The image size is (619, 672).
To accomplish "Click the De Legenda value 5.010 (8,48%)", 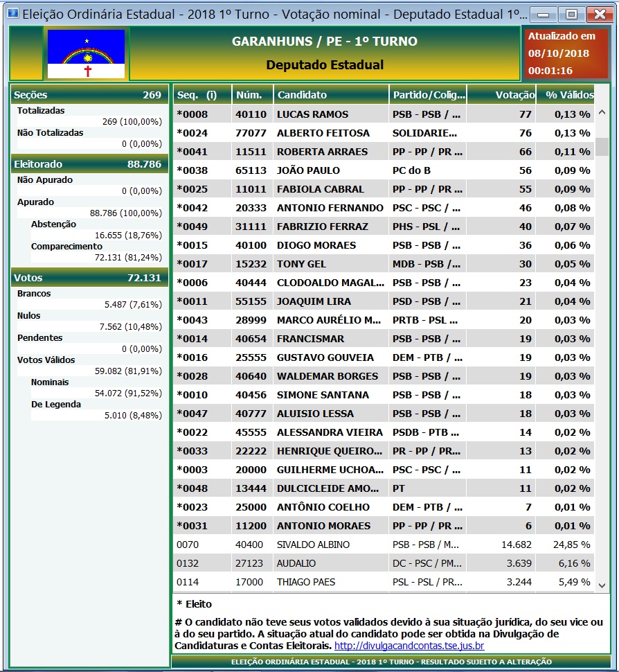I will [133, 416].
